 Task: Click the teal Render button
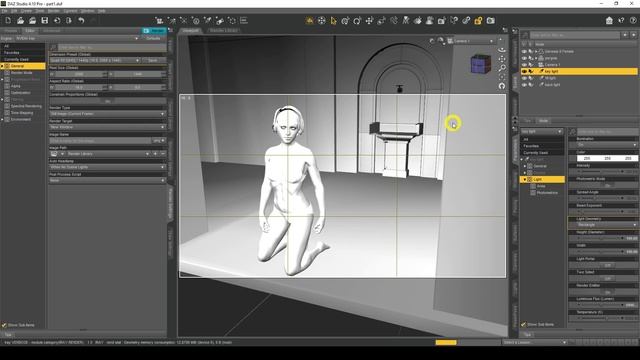point(154,31)
